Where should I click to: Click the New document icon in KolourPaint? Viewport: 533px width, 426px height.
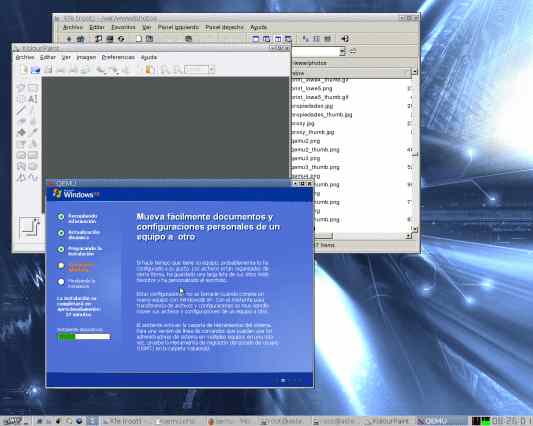click(24, 70)
